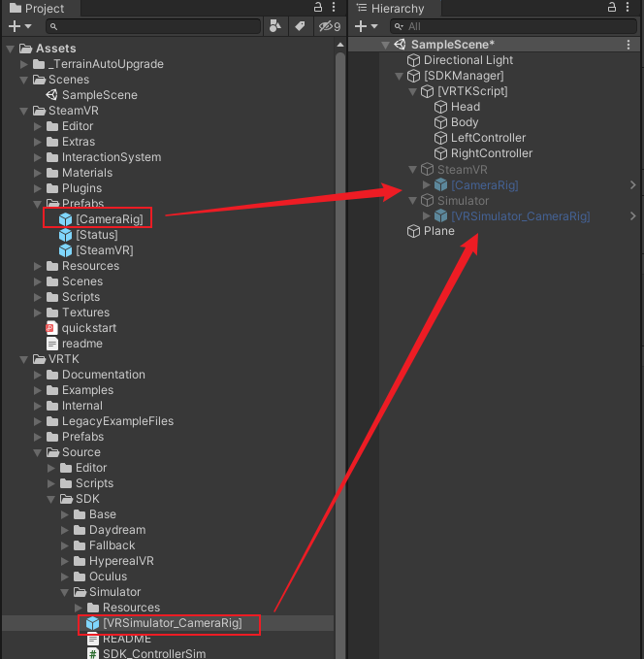Select the LeftController object icon
Image resolution: width=644 pixels, height=659 pixels.
tap(440, 138)
